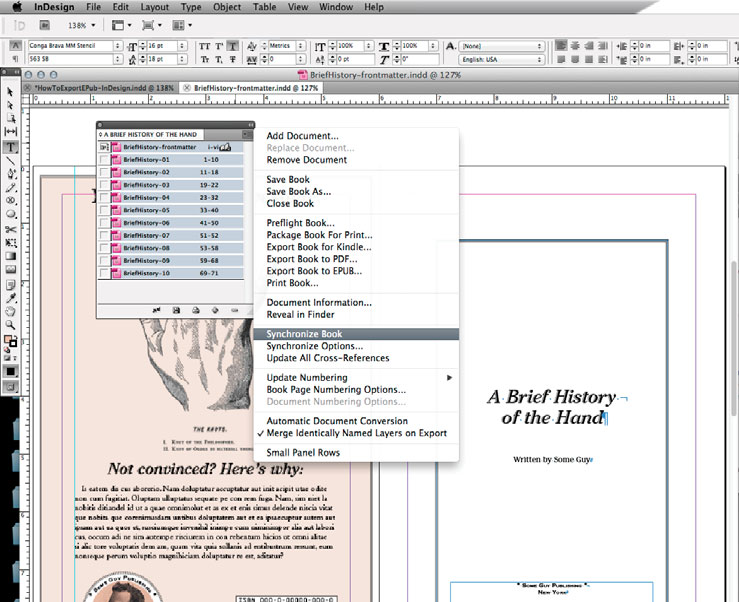739x602 pixels.
Task: Set BriefHistory-01 as style source checkbox
Action: pos(104,160)
